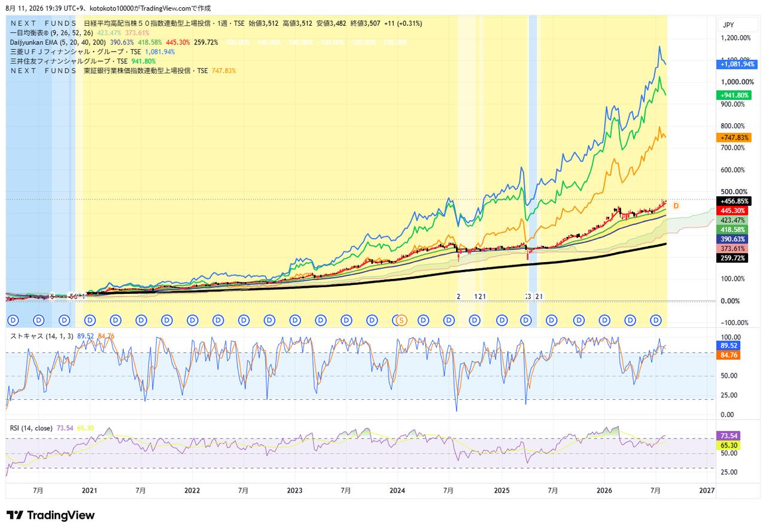
Task: Click the 2024 label on the time axis
Action: pos(398,490)
